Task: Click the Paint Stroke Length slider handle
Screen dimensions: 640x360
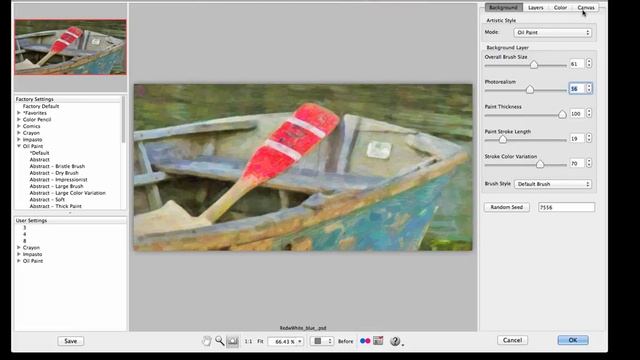Action: (x=502, y=139)
